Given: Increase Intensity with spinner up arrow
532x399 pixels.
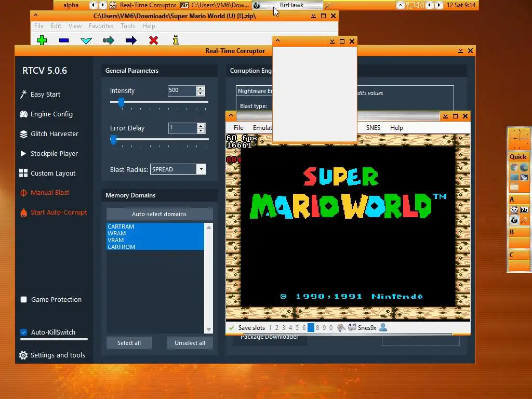Looking at the screenshot, I should (x=201, y=88).
